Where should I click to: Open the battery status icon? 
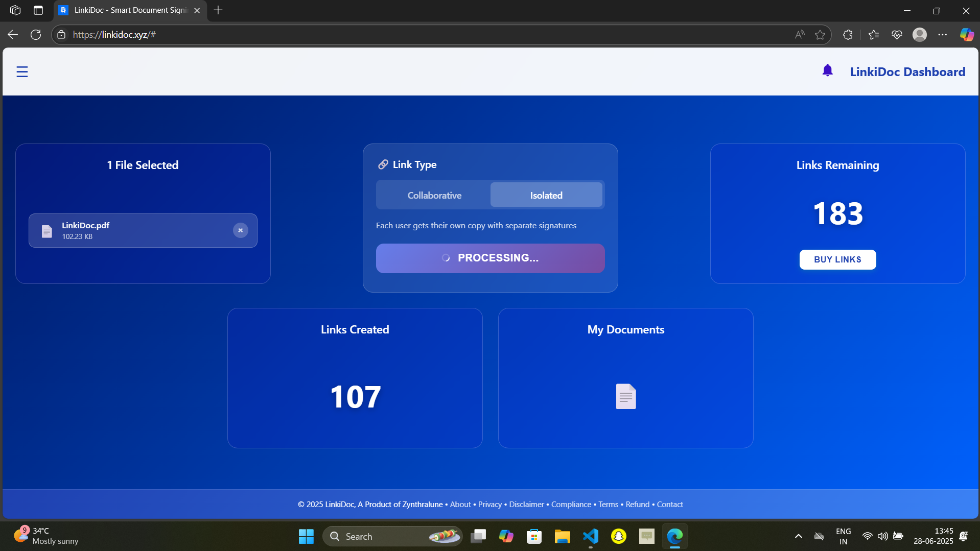click(x=898, y=536)
